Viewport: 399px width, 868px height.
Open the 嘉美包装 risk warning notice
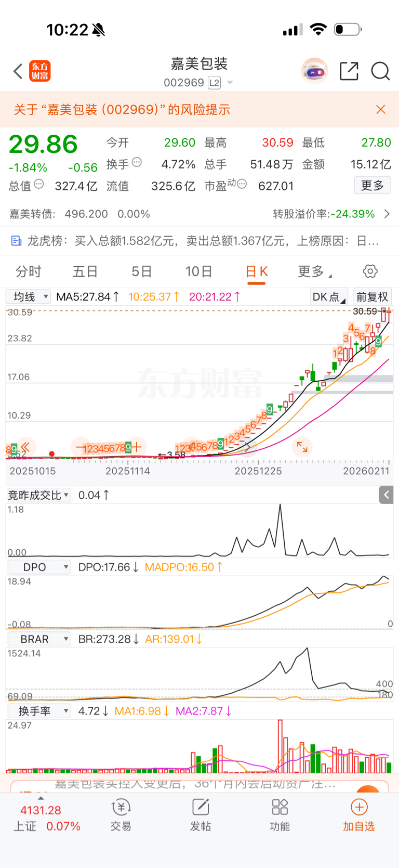click(122, 110)
